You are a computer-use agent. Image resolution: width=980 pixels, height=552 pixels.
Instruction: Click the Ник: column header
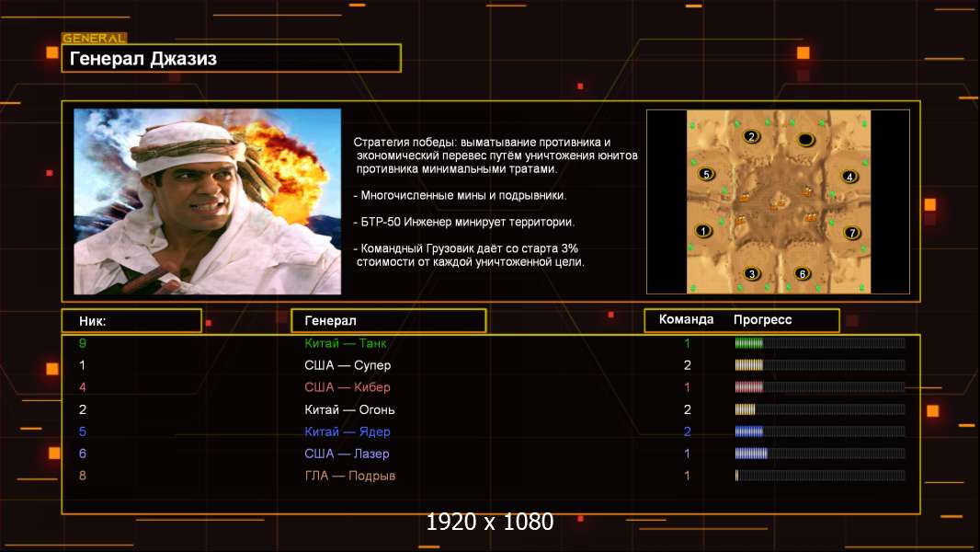(x=131, y=321)
